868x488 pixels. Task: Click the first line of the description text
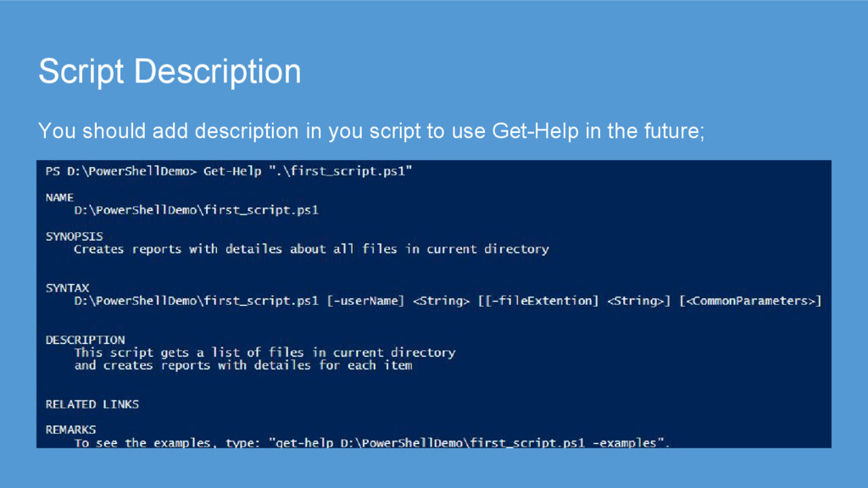[x=264, y=352]
